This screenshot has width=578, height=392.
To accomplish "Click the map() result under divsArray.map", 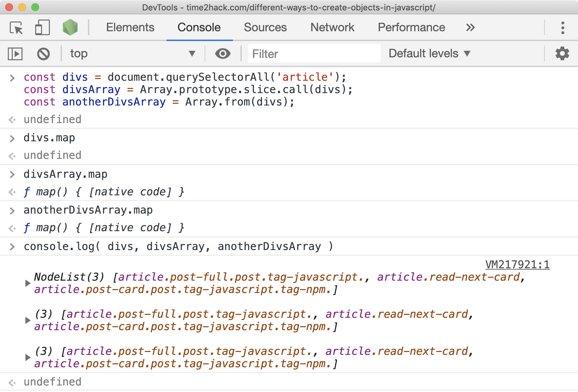I will pyautogui.click(x=104, y=192).
